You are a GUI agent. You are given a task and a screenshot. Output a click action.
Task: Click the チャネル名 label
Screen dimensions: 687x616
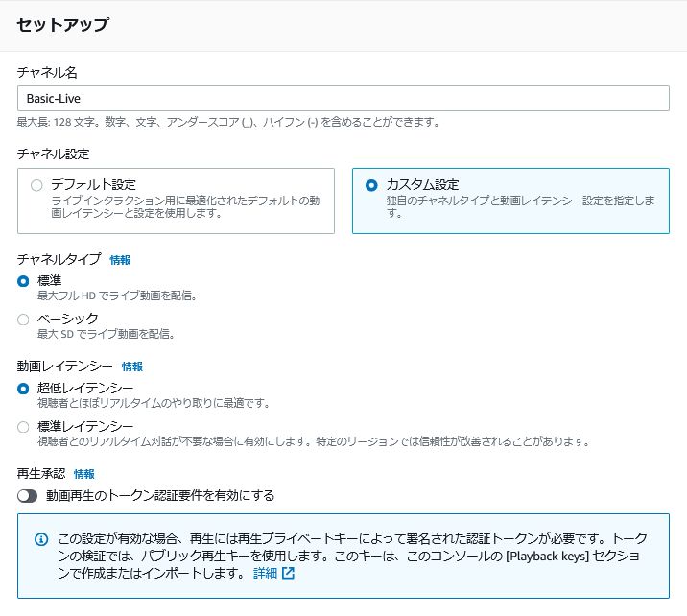point(47,72)
